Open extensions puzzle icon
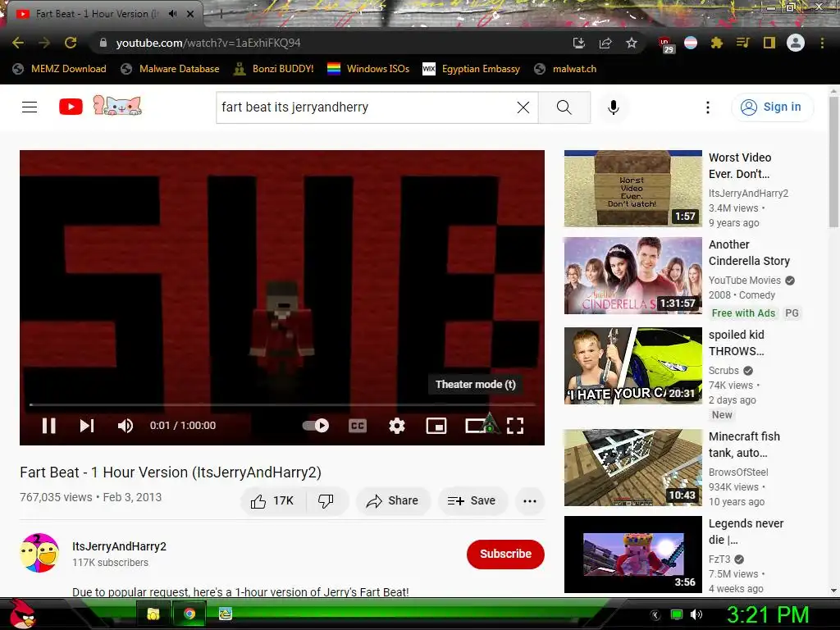Image resolution: width=840 pixels, height=630 pixels. [717, 43]
